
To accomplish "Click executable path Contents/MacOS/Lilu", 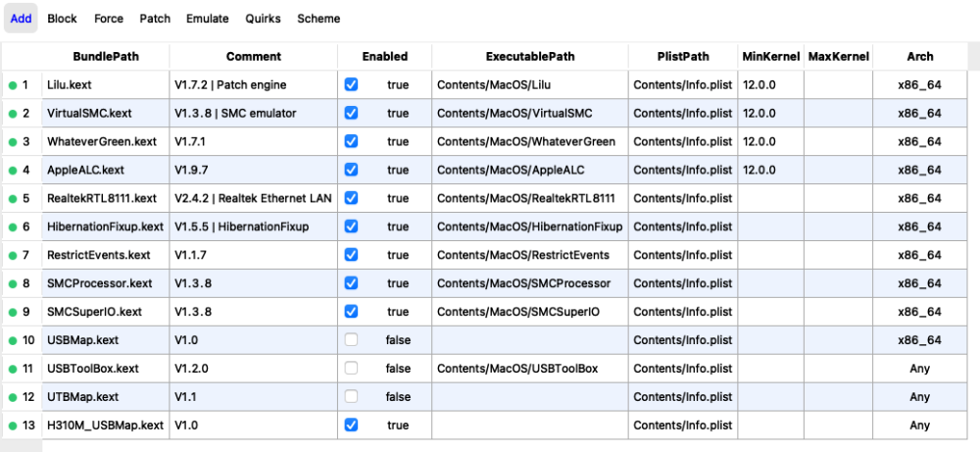I will (494, 84).
